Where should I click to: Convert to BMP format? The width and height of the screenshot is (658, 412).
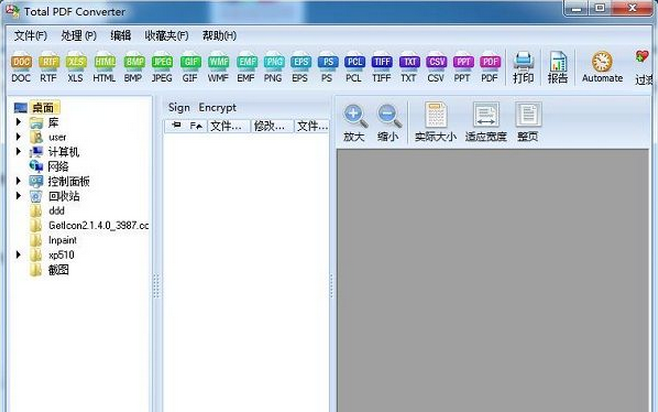tap(133, 69)
